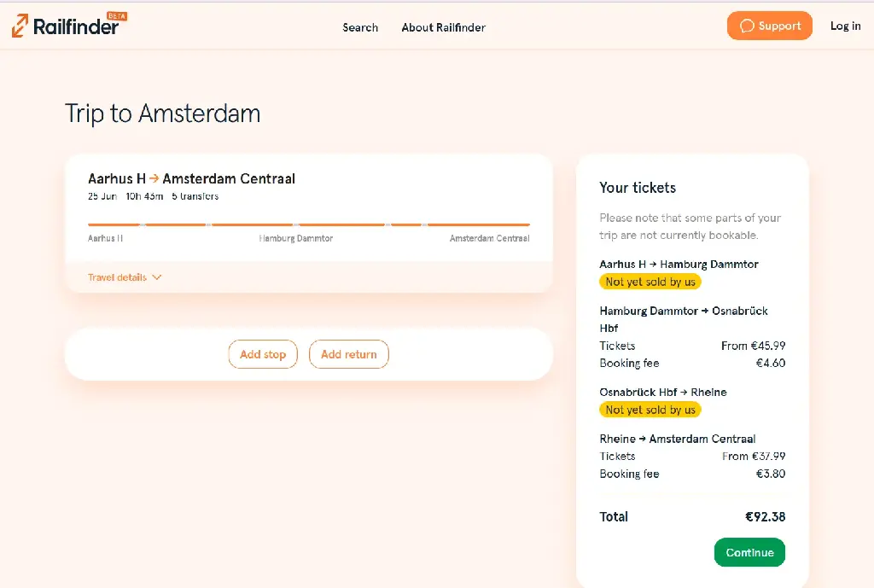Select the Aarhus H → Amsterdam Centraal trip title

(192, 178)
